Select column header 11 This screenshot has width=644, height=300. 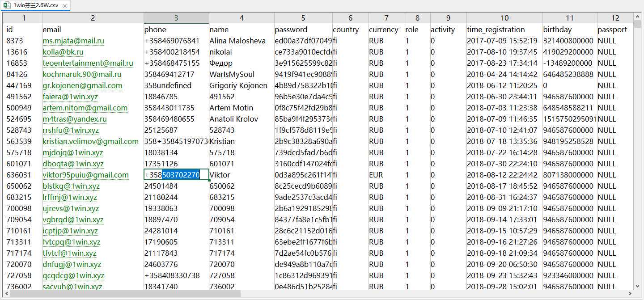pyautogui.click(x=570, y=18)
